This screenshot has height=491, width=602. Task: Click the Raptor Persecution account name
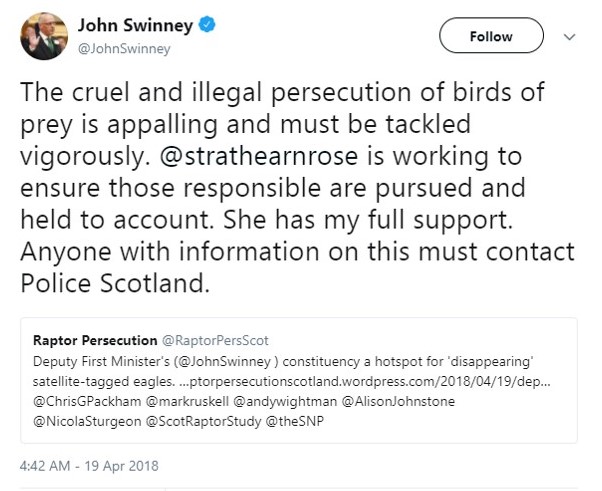94,340
